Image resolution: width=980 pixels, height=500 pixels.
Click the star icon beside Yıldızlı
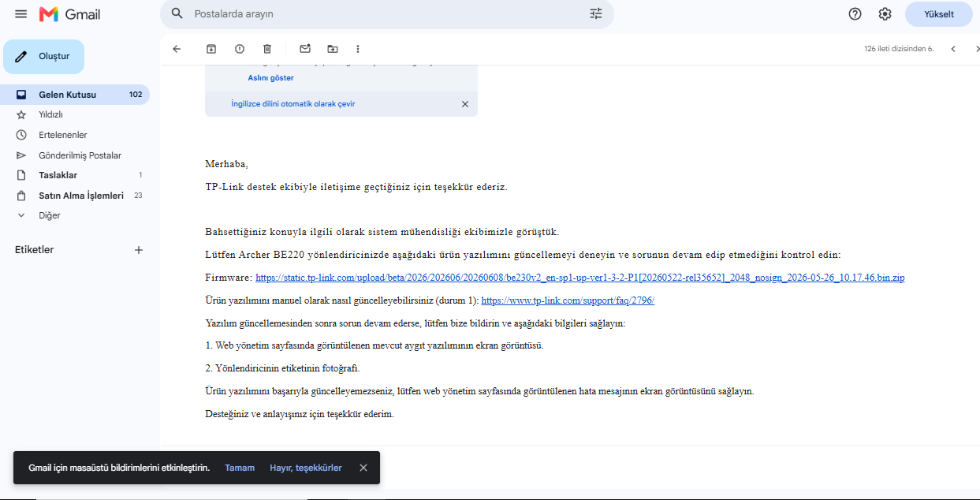(21, 114)
